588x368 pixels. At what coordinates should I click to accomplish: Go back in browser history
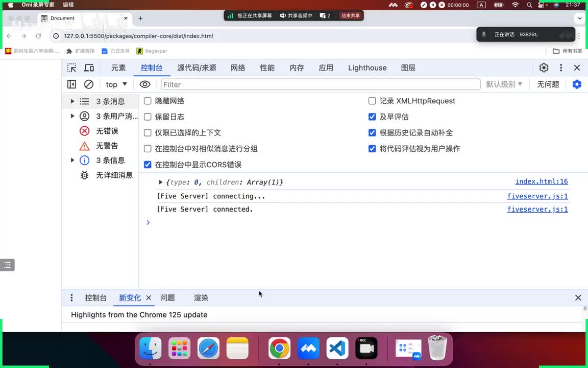coord(9,36)
